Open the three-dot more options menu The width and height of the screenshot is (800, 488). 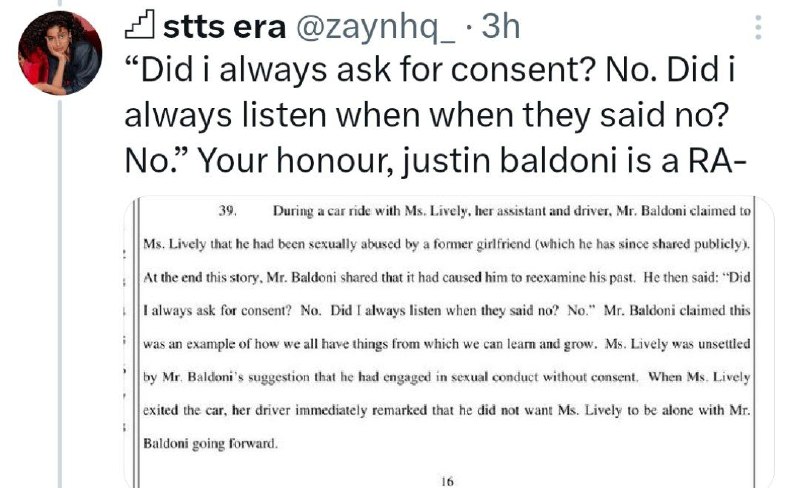[x=758, y=28]
